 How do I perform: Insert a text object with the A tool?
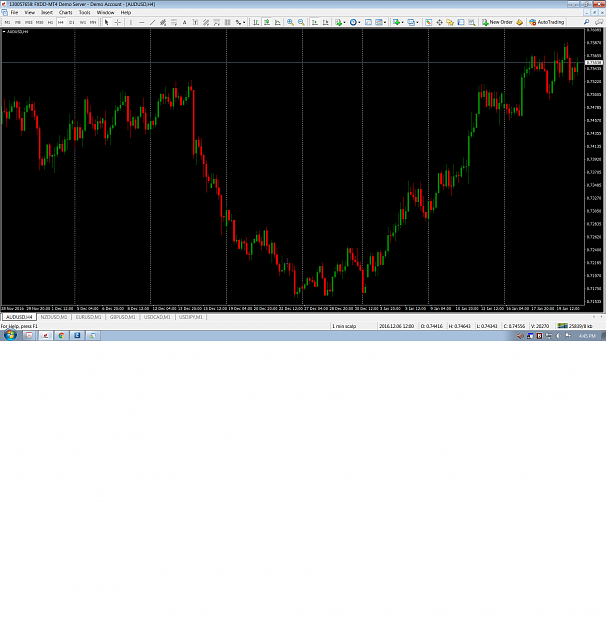pos(184,22)
